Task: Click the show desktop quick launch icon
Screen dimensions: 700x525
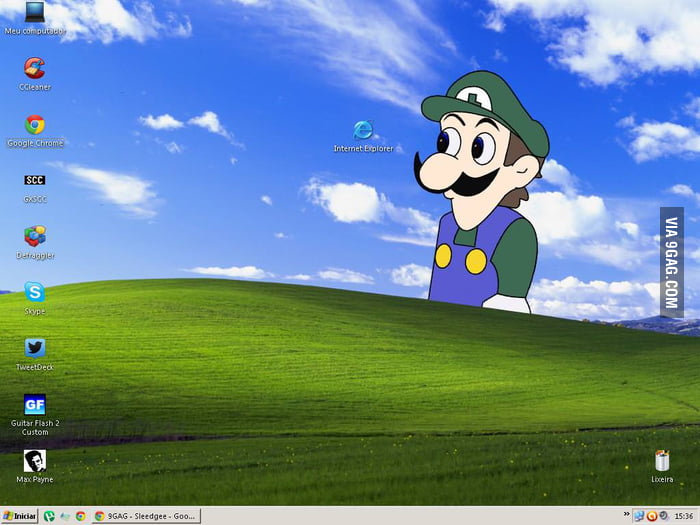Action: coord(65,517)
